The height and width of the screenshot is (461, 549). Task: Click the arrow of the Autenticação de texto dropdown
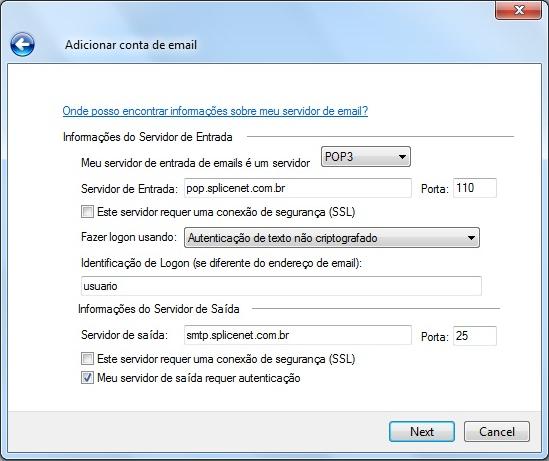point(471,238)
